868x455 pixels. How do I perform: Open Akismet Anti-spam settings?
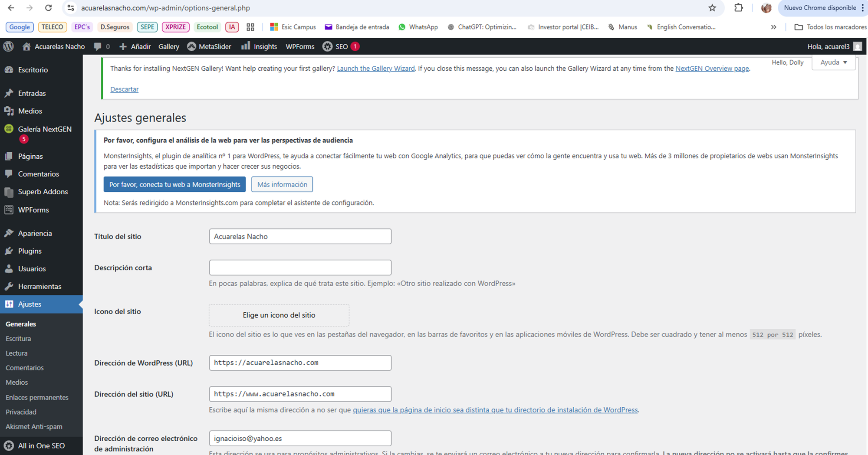click(34, 427)
